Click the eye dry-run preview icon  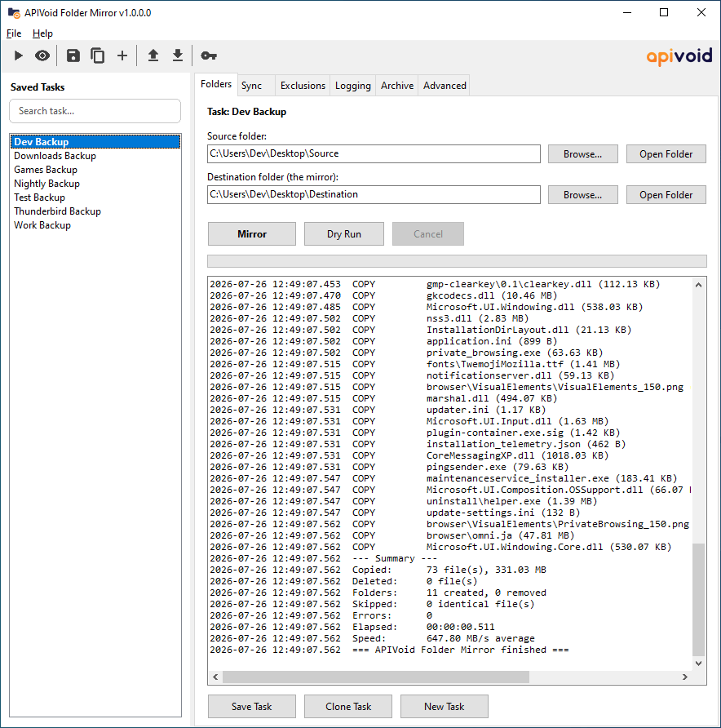point(42,55)
